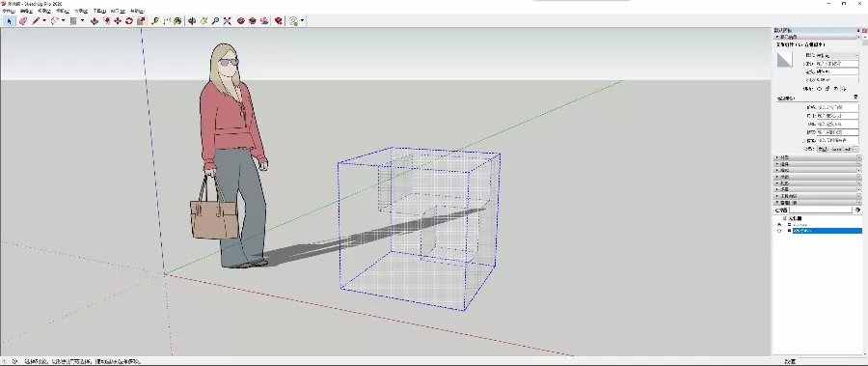
Task: Select the Push/Pull tool
Action: pos(95,21)
